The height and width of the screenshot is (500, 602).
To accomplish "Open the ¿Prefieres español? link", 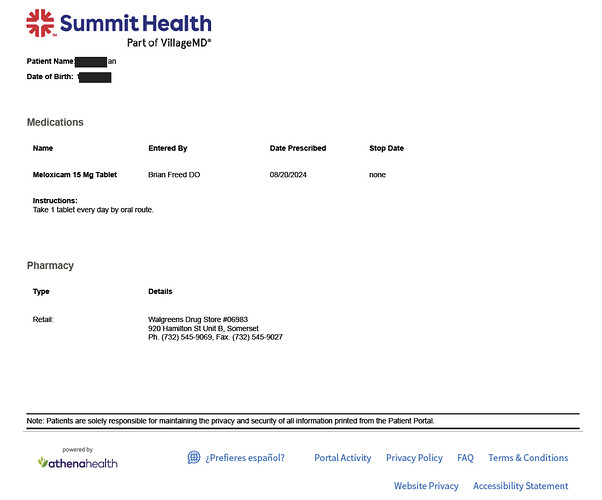I will (245, 458).
